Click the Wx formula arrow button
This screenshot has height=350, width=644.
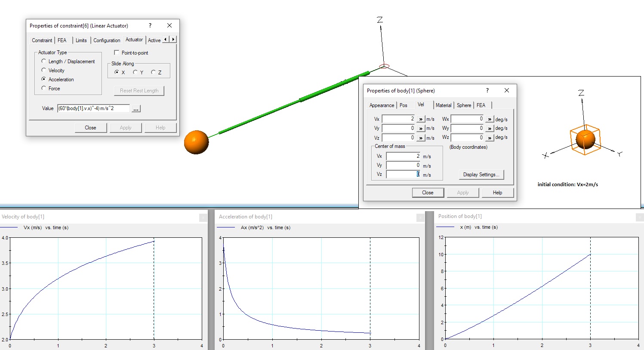(490, 119)
